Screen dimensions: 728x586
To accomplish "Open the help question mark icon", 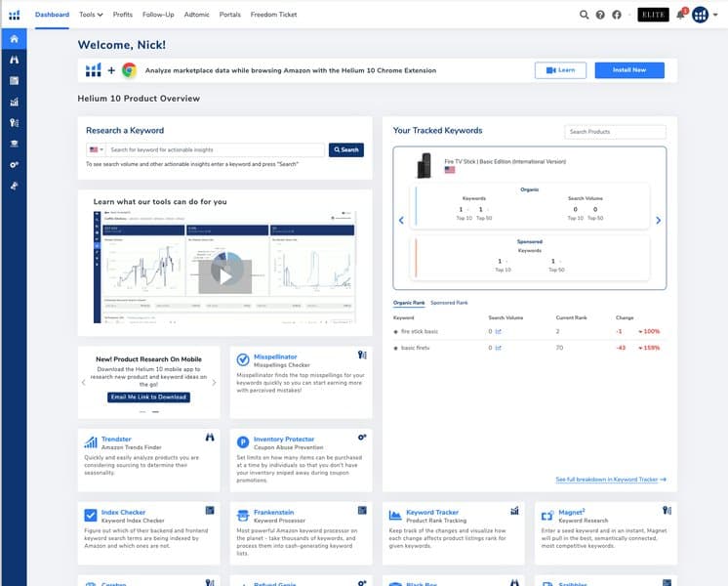I will point(600,15).
